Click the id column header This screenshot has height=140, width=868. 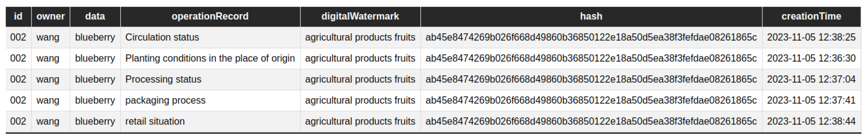coord(18,16)
